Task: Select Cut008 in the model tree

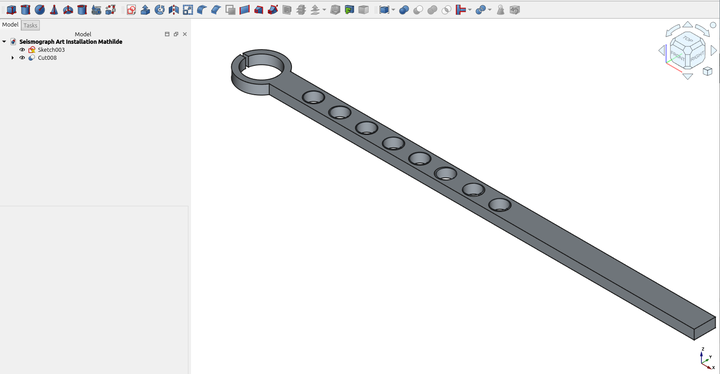Action: tap(47, 58)
